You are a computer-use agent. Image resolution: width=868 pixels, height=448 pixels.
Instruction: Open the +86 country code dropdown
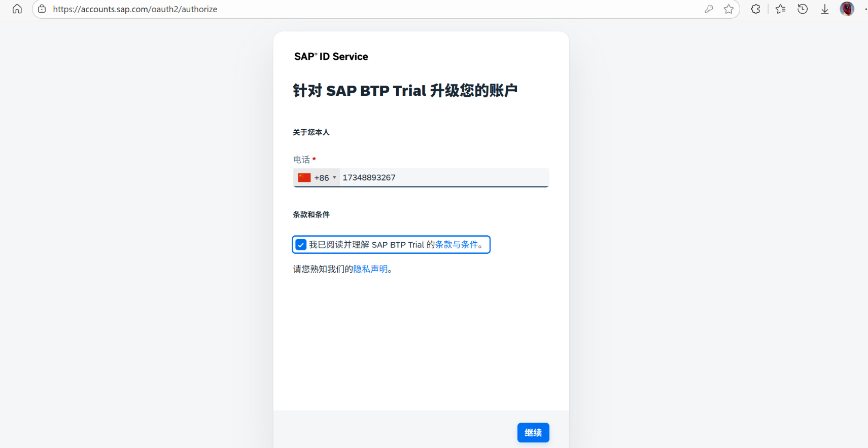click(317, 177)
